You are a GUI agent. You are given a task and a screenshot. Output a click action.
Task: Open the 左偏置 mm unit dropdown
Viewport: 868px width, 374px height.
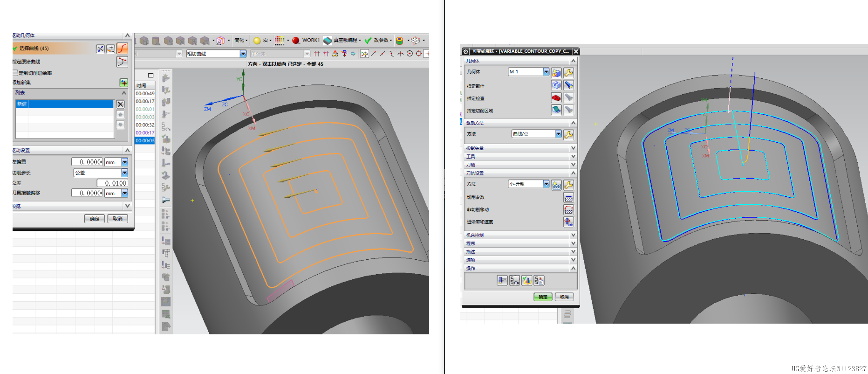124,162
